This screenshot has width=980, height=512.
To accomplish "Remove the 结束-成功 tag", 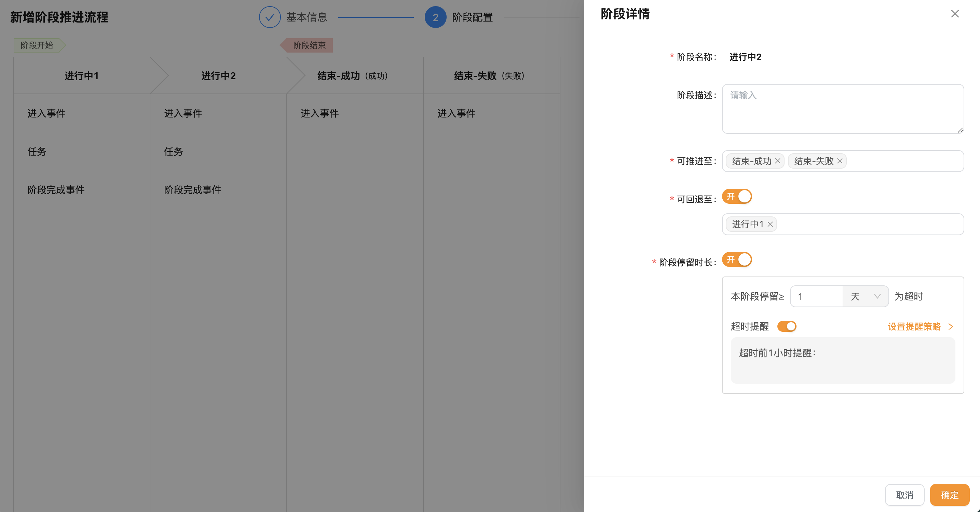I will coord(778,161).
